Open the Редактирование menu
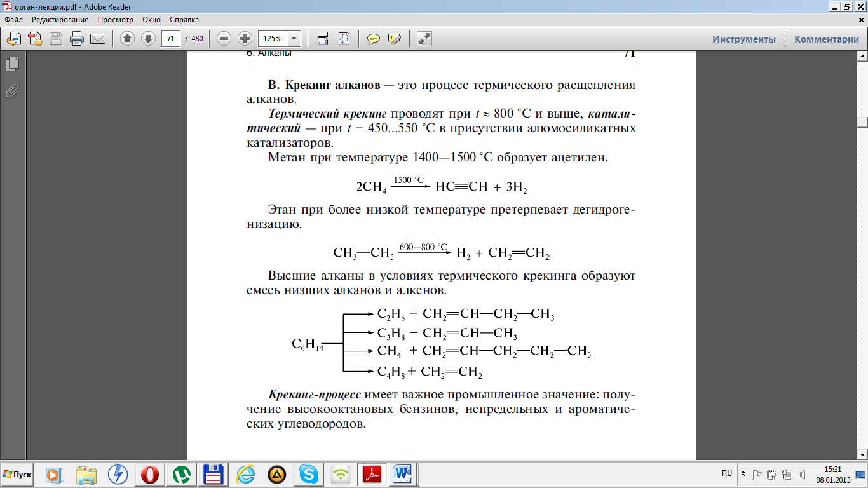The height and width of the screenshot is (488, 868). [x=61, y=20]
